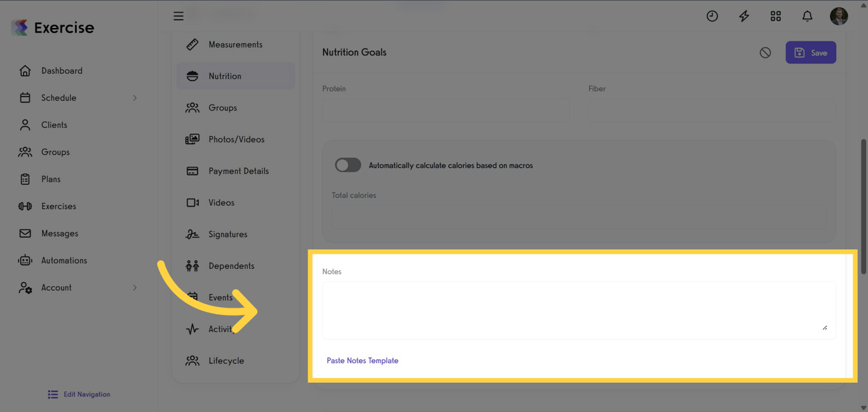The height and width of the screenshot is (412, 868).
Task: Save the Nutrition Goals
Action: [811, 52]
